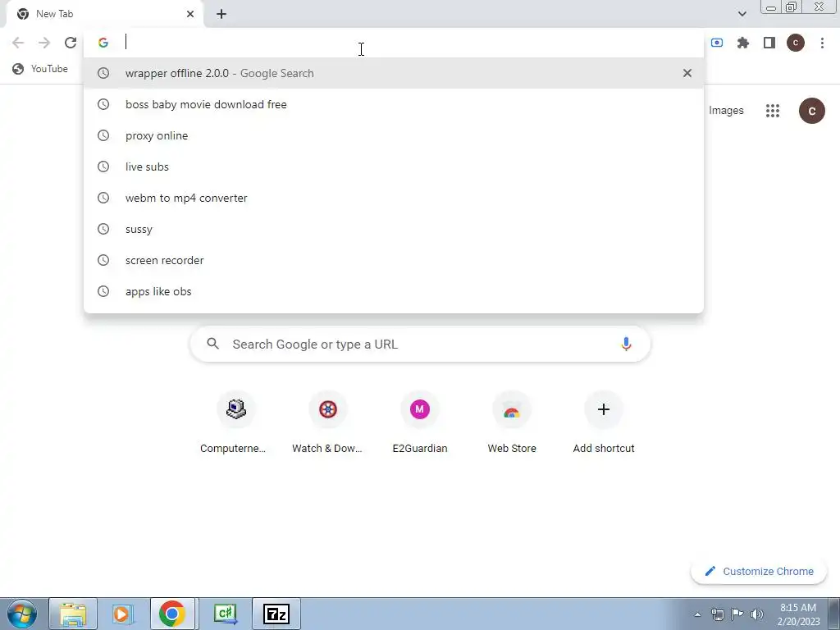
Task: Click the magnifier icon in search box
Action: (x=212, y=344)
